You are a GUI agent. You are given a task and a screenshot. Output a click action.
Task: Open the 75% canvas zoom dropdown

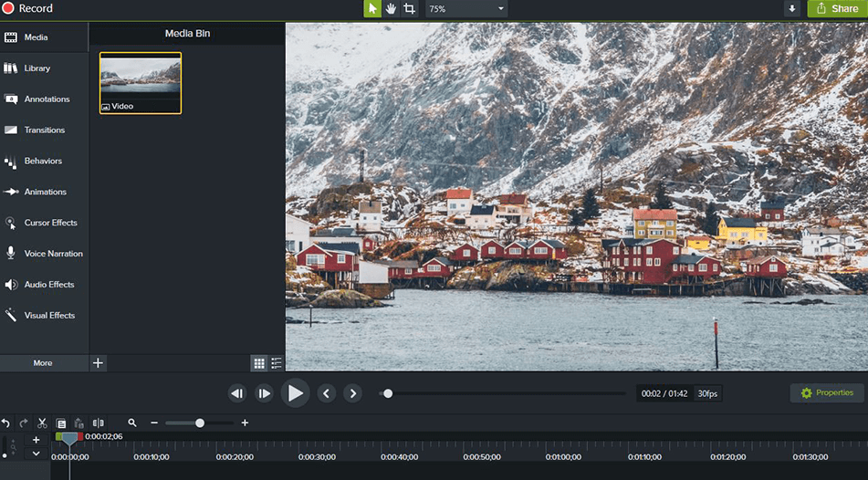pos(466,9)
